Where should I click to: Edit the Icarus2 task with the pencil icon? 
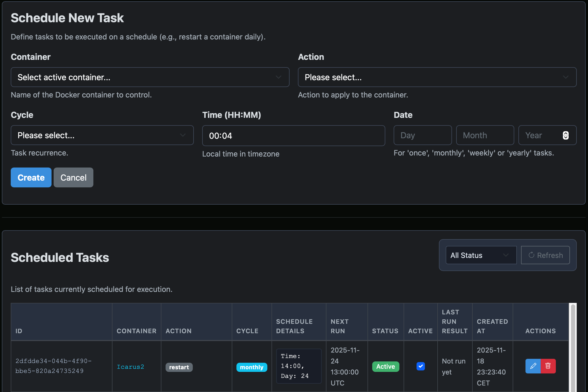pyautogui.click(x=533, y=366)
